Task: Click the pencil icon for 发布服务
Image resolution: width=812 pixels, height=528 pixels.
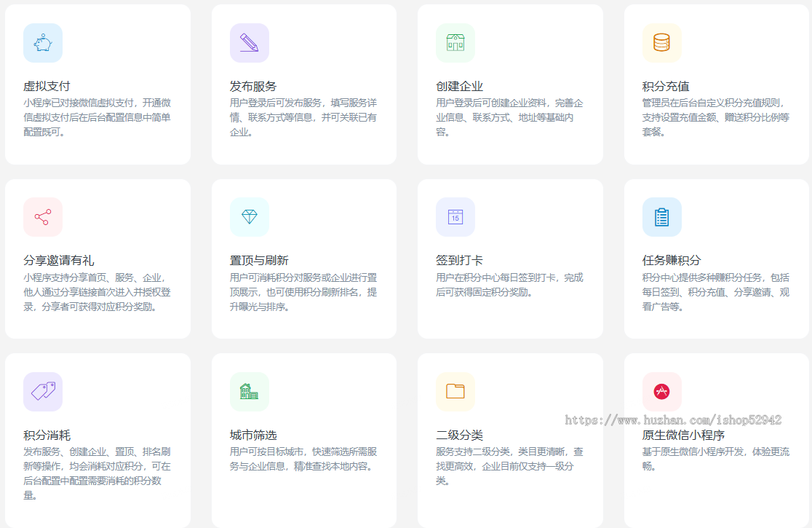Action: click(249, 43)
